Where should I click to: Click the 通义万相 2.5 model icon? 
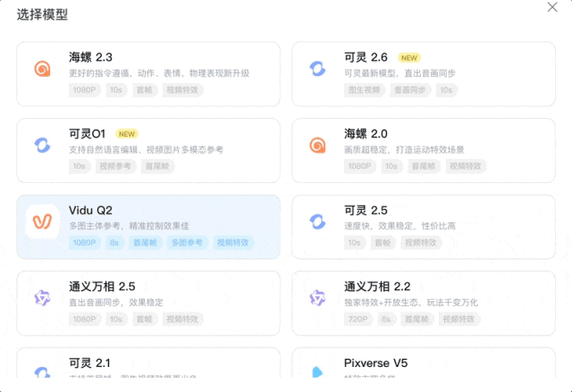point(42,298)
